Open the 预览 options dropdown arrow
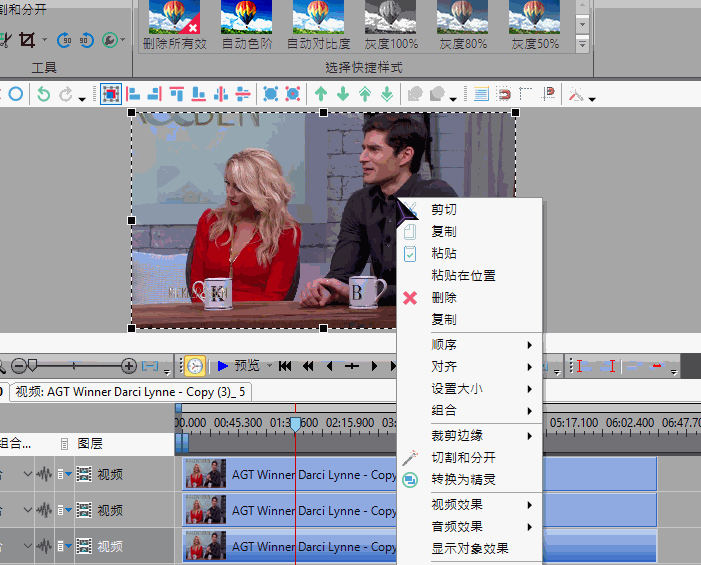Image resolution: width=701 pixels, height=565 pixels. pyautogui.click(x=269, y=366)
